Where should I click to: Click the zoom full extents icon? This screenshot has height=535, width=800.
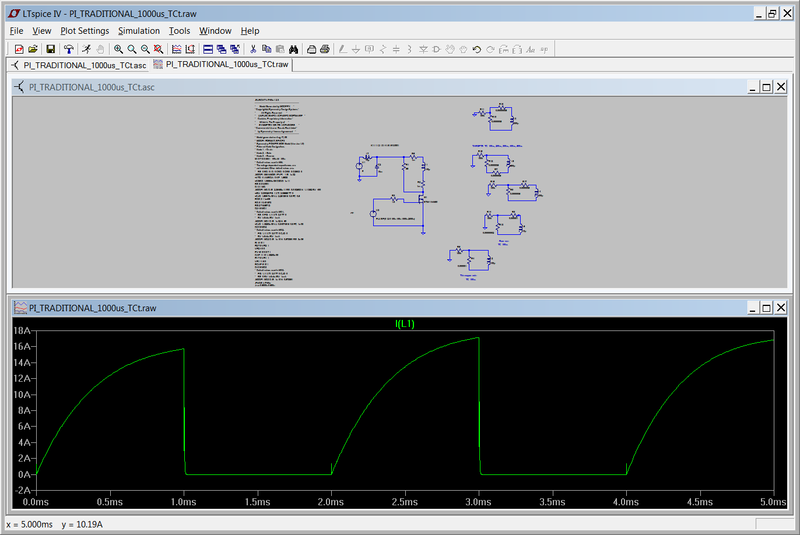click(160, 48)
